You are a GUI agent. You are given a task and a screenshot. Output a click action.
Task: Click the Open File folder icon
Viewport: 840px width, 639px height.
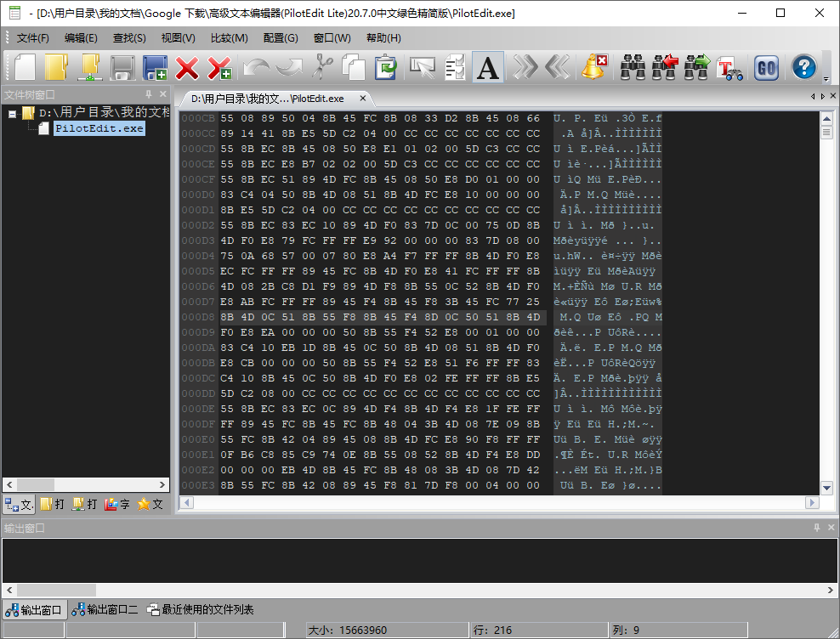(56, 67)
